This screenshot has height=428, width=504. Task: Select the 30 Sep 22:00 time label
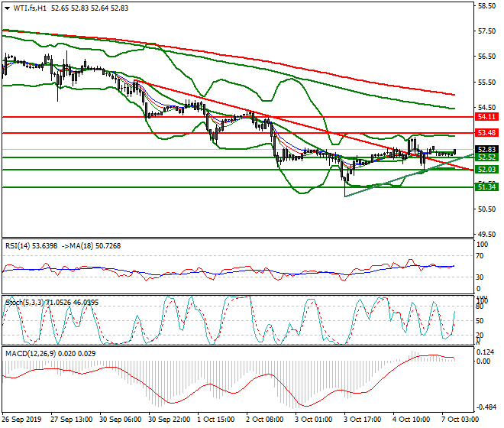[x=169, y=420]
